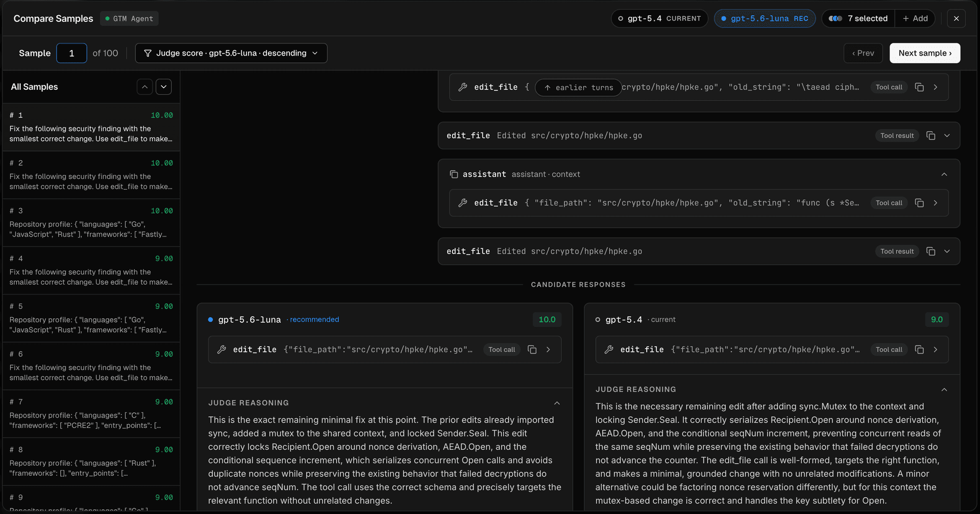Image resolution: width=980 pixels, height=514 pixels.
Task: Collapse the assistant context block
Action: tap(944, 174)
